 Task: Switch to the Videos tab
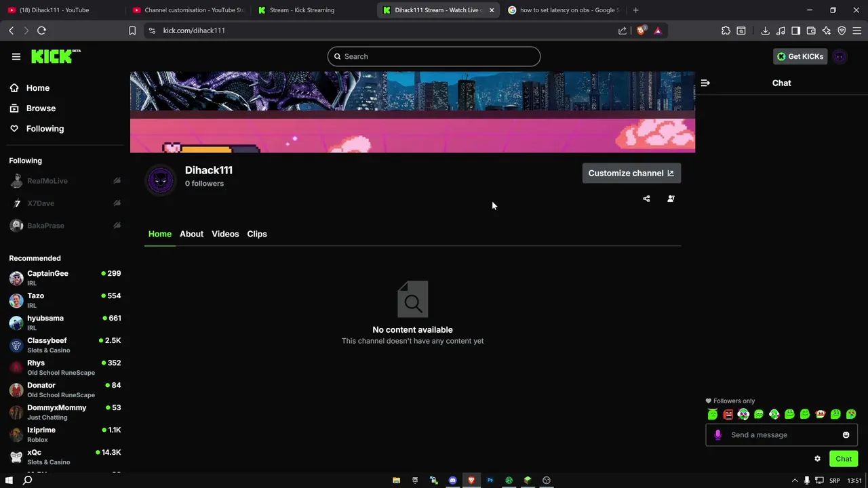tap(225, 234)
